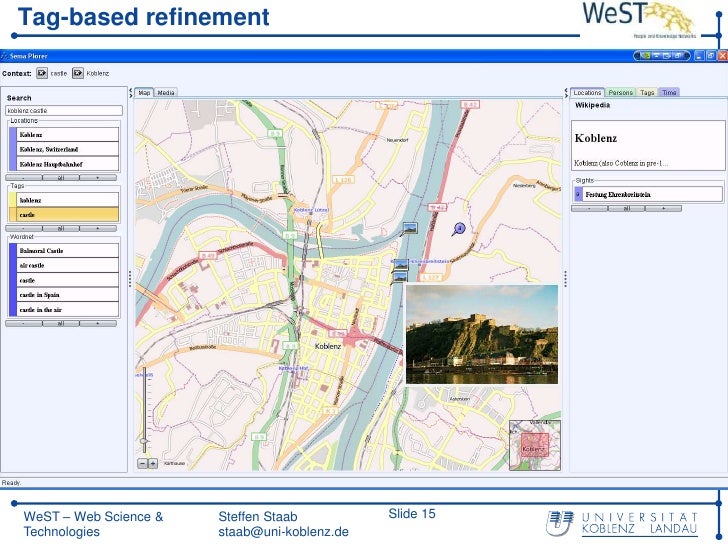Image resolution: width=728 pixels, height=546 pixels.
Task: Click minus button under Tags list
Action: tap(24, 228)
